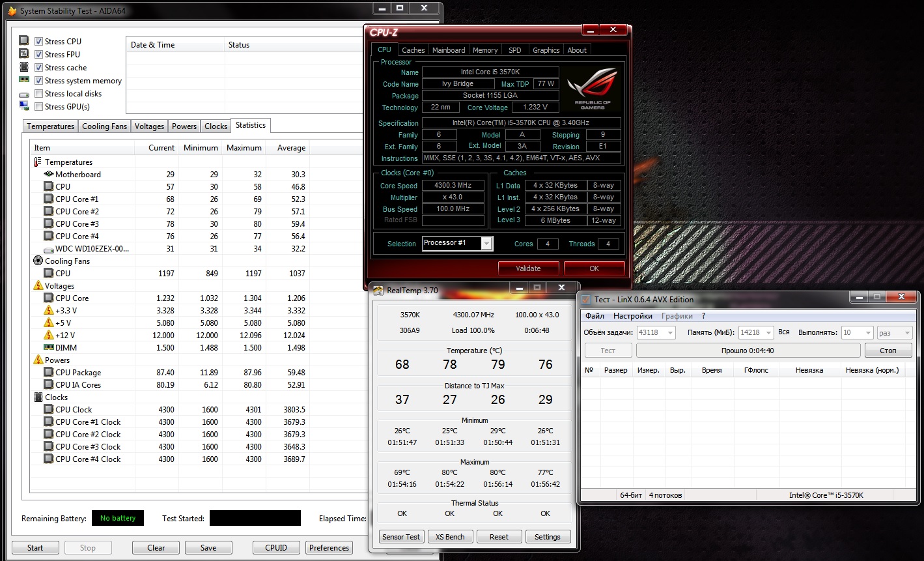
Task: Click the Validate button in CPU-Z
Action: click(x=528, y=268)
